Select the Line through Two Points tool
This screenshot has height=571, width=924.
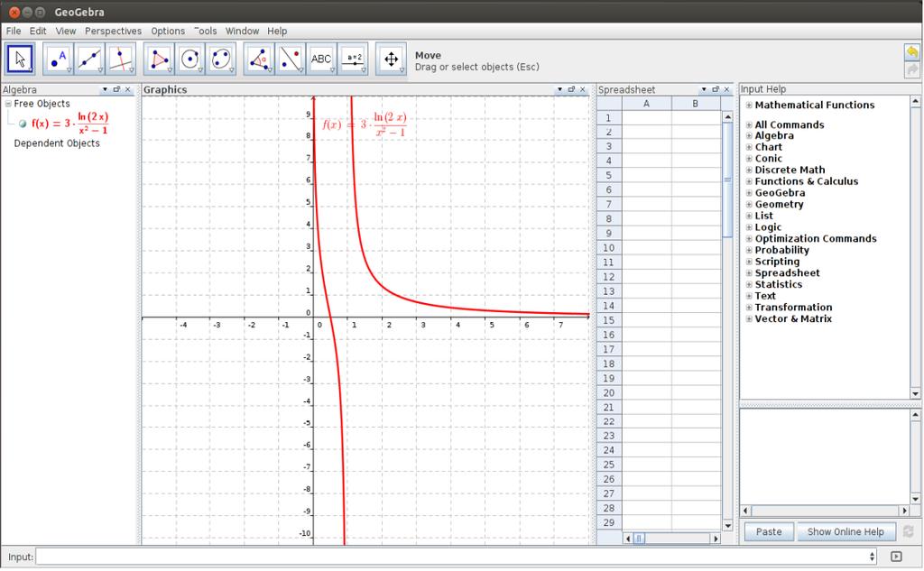[x=89, y=59]
